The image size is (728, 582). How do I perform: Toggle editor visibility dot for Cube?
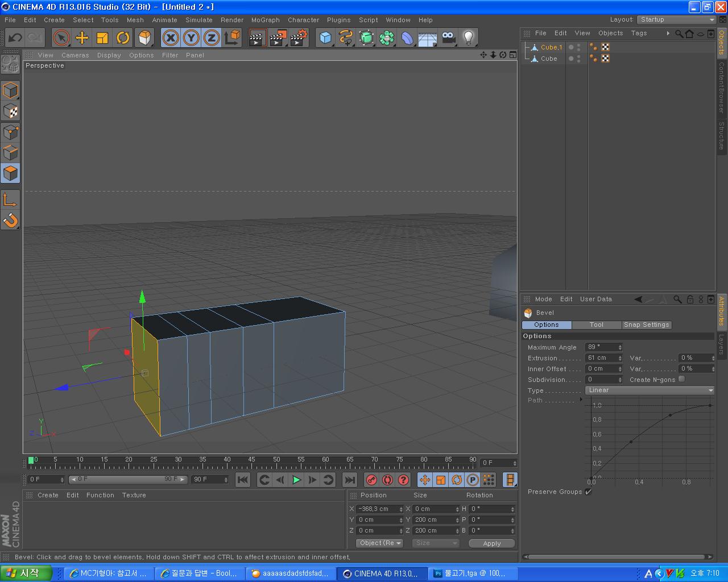[578, 57]
